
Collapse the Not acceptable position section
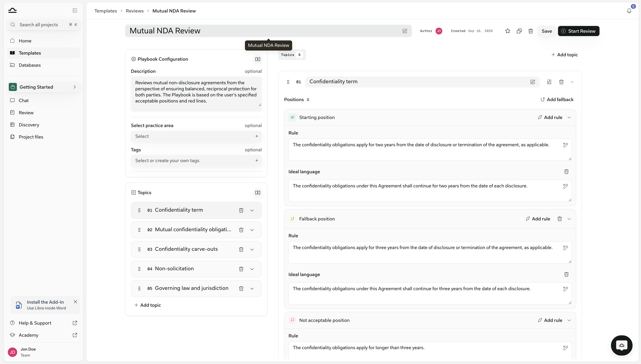pyautogui.click(x=569, y=321)
